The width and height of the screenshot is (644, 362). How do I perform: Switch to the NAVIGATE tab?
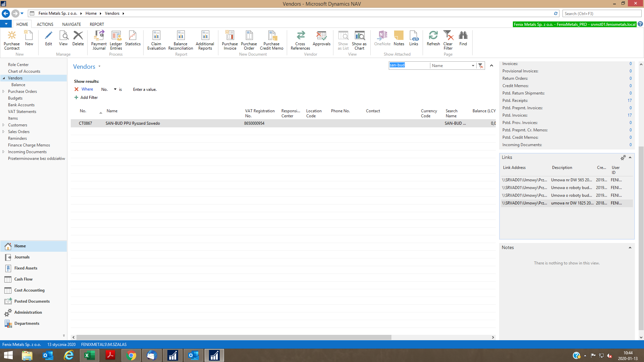click(x=71, y=24)
